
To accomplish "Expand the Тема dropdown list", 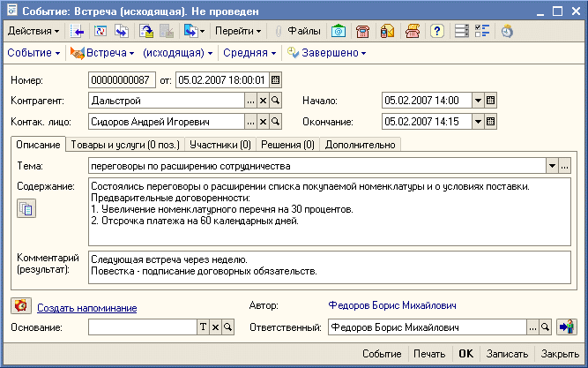I will [x=552, y=165].
